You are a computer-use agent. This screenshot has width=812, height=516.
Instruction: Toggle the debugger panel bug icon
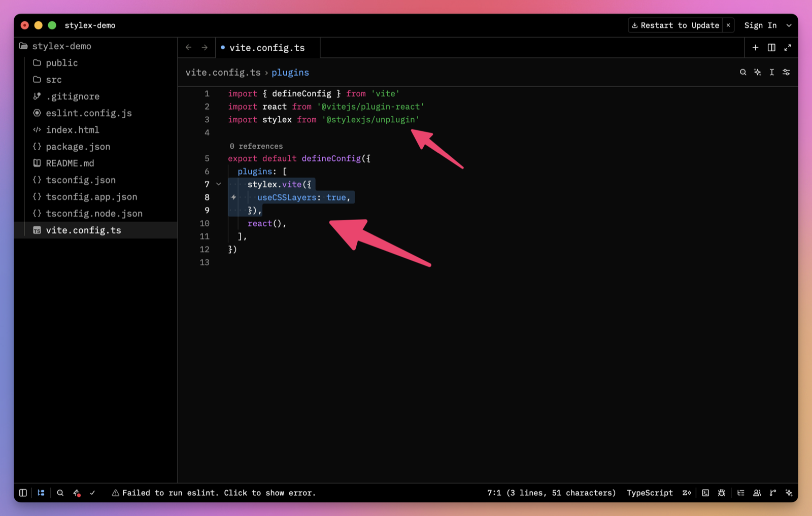(x=722, y=493)
